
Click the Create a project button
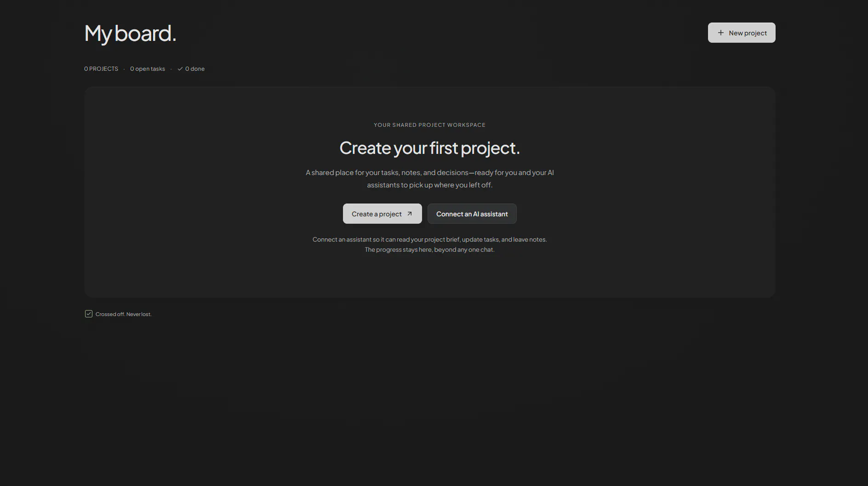pos(383,214)
